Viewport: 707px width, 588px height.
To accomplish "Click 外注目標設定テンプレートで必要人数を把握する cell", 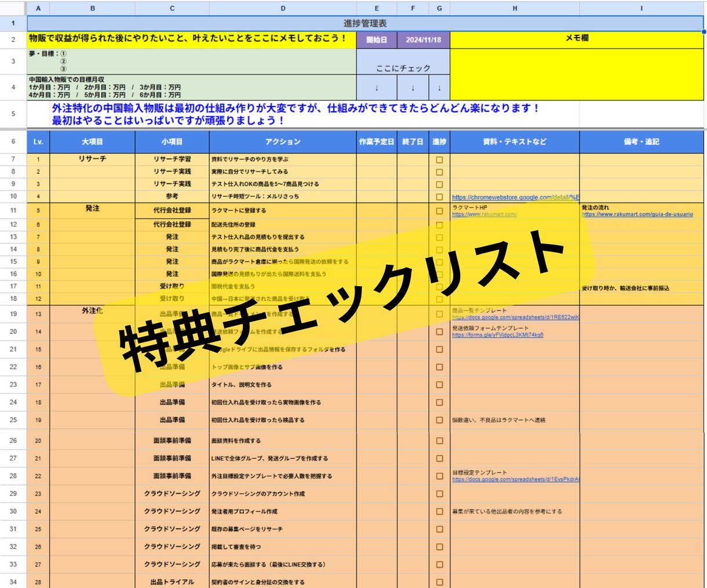I will [283, 476].
